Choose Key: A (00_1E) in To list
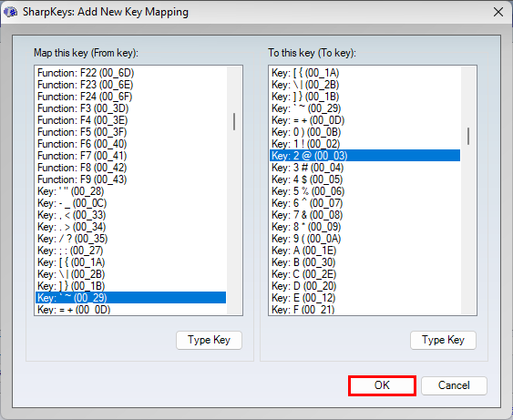Screen dimensions: 513x420 point(365,251)
